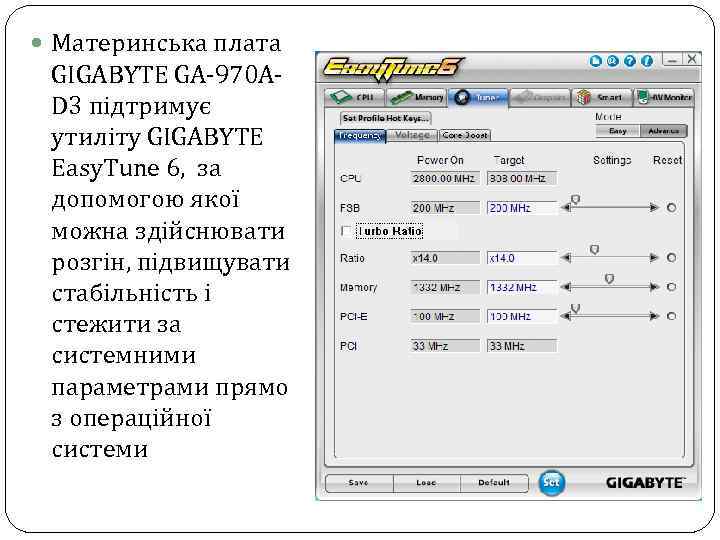Click the CPU Power On value 2800.00 MHz
The height and width of the screenshot is (540, 720).
(x=444, y=179)
